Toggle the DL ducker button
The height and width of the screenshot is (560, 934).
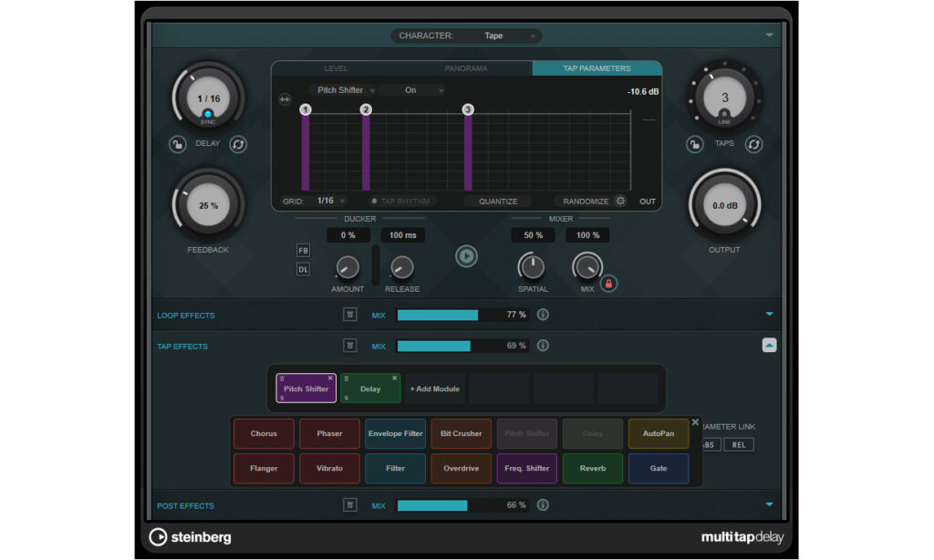pos(303,269)
